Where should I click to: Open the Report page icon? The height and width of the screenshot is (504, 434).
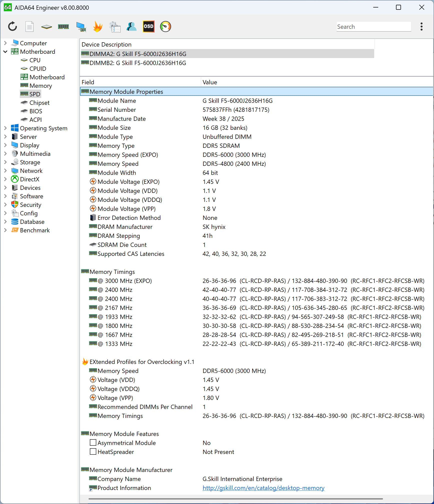30,27
